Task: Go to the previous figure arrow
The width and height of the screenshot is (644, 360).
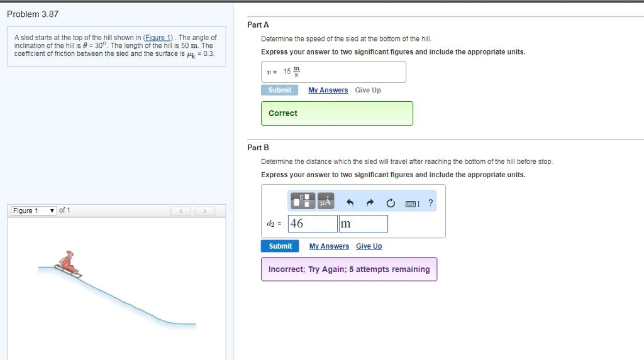Action: 180,211
